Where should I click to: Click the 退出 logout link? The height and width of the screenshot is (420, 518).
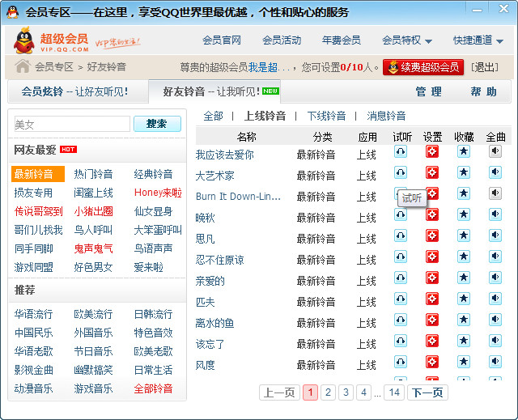(485, 67)
